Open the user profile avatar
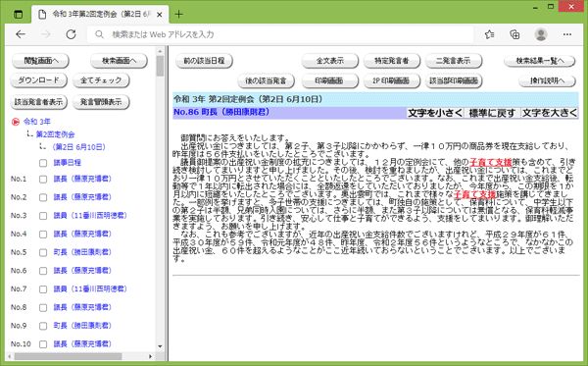The height and width of the screenshot is (366, 588). point(541,34)
